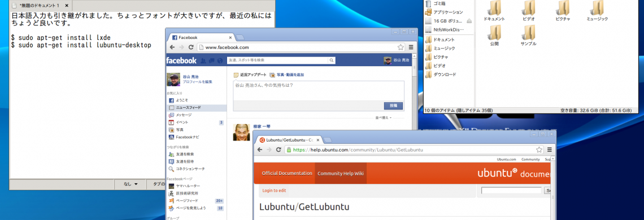Go back in the Ubuntu help browser window
This screenshot has width=644, height=220.
point(259,150)
